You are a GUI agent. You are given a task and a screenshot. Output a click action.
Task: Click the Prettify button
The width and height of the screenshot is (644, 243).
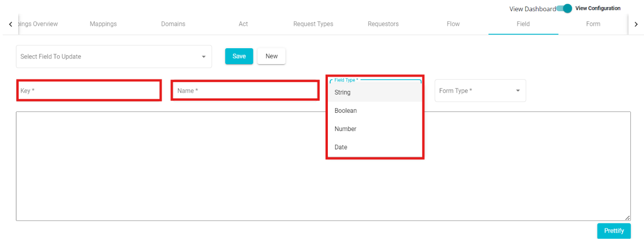(x=614, y=231)
